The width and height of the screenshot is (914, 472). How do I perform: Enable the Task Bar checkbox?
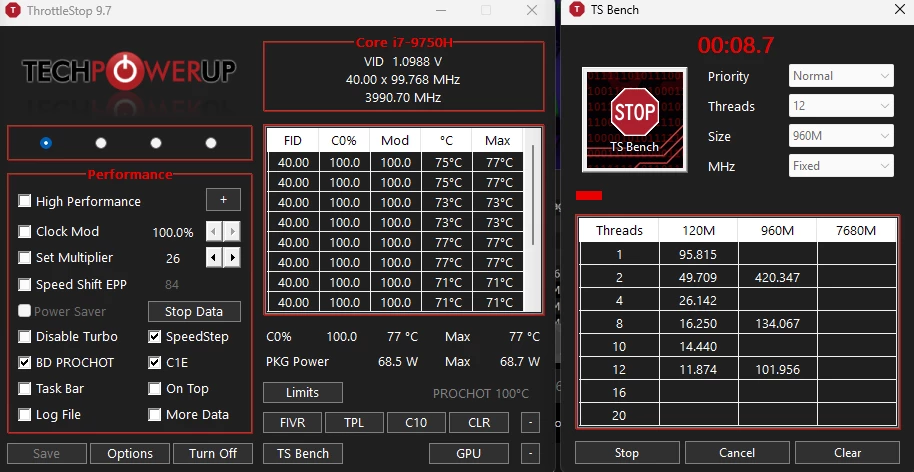tap(24, 388)
